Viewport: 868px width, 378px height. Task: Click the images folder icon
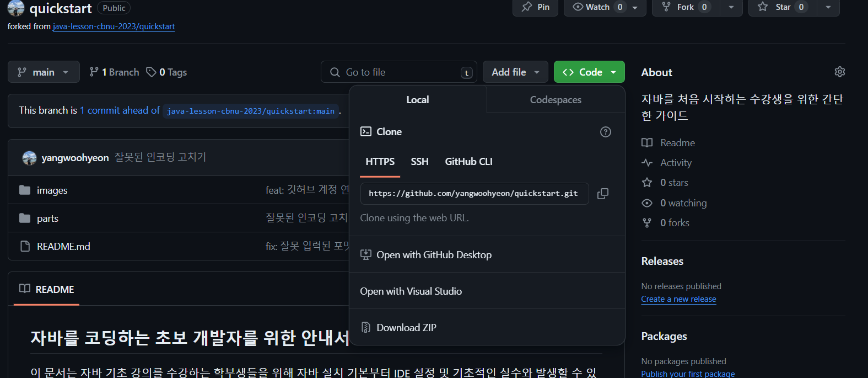[x=25, y=190]
